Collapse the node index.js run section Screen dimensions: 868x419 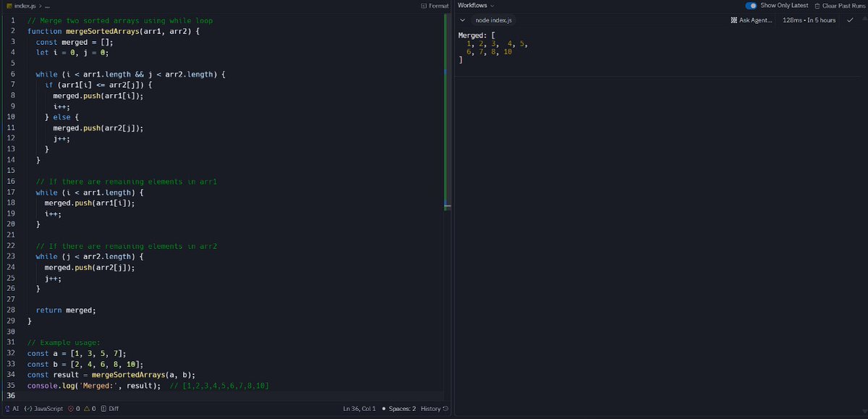tap(462, 20)
